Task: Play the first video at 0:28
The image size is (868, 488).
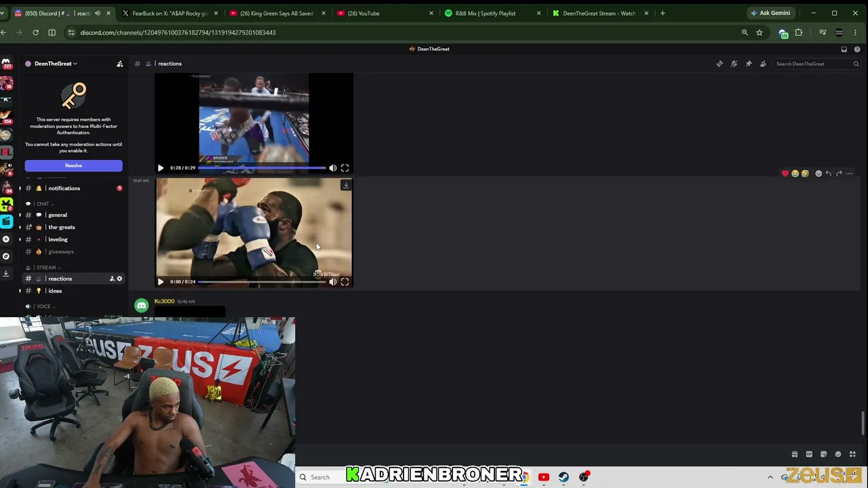Action: [x=161, y=168]
